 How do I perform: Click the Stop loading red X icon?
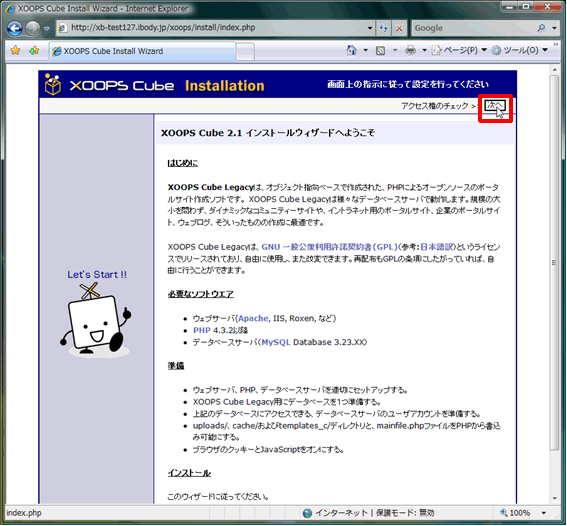(x=399, y=28)
